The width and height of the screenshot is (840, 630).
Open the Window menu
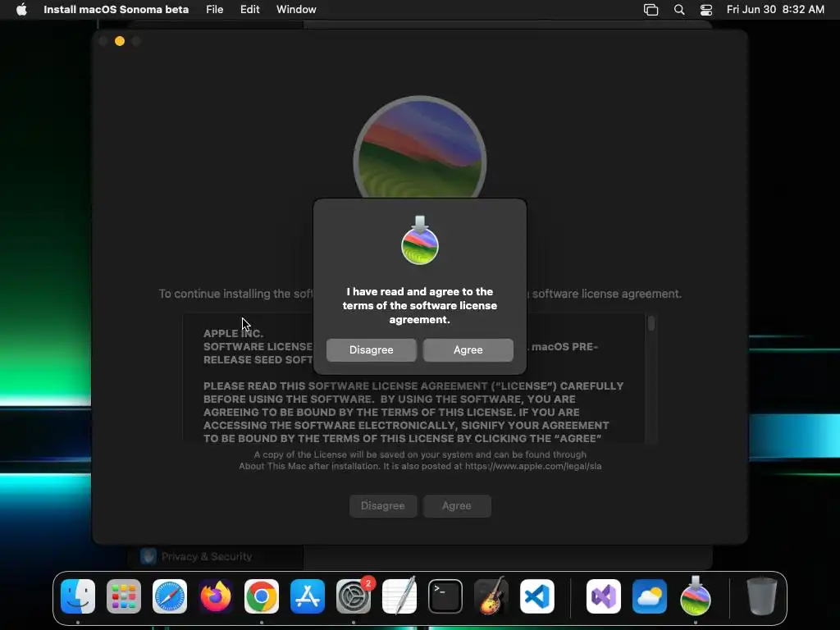coord(296,10)
